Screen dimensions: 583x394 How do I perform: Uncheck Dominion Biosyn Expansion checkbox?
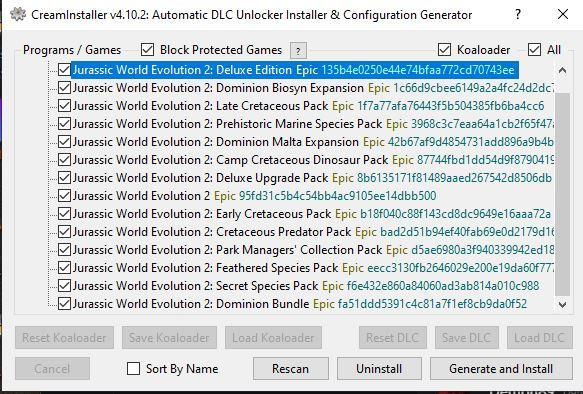point(64,88)
